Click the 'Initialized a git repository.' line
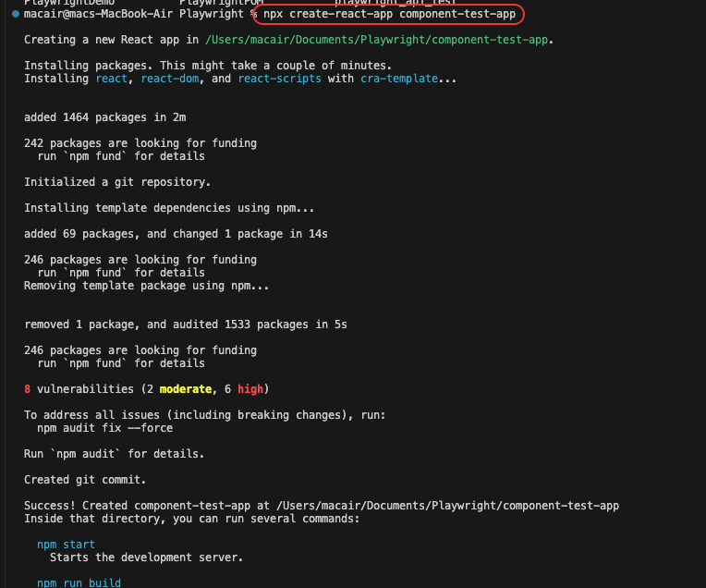Viewport: 706px width, 588px height. (x=117, y=182)
